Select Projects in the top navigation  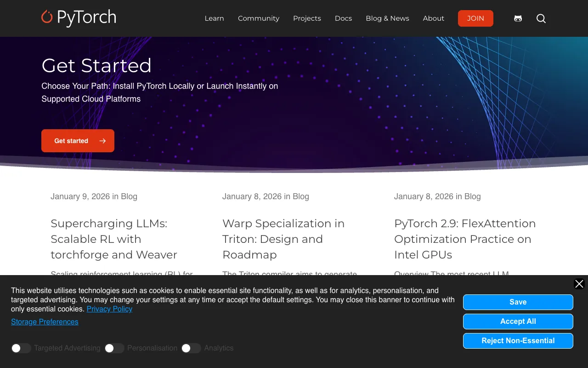click(307, 18)
